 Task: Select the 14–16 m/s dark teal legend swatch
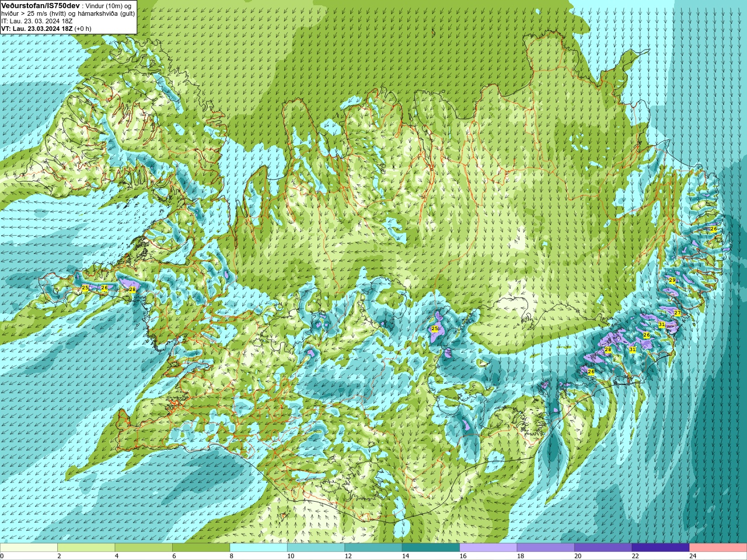pyautogui.click(x=431, y=547)
